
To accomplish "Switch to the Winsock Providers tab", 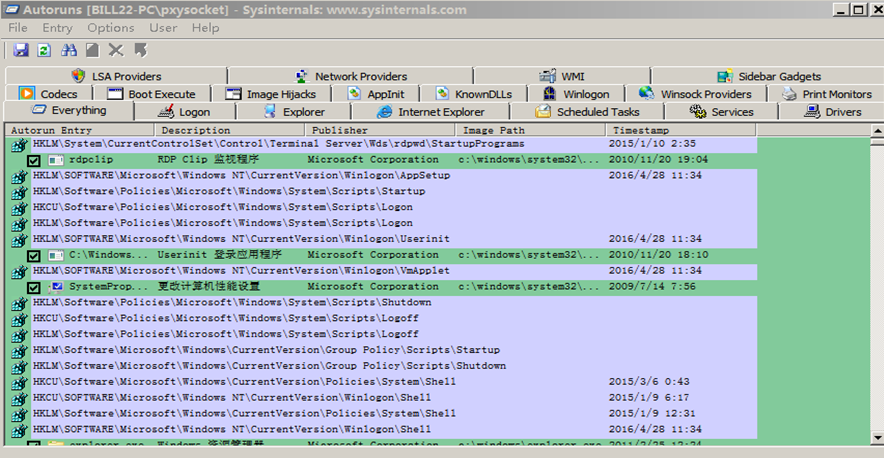I will click(696, 94).
